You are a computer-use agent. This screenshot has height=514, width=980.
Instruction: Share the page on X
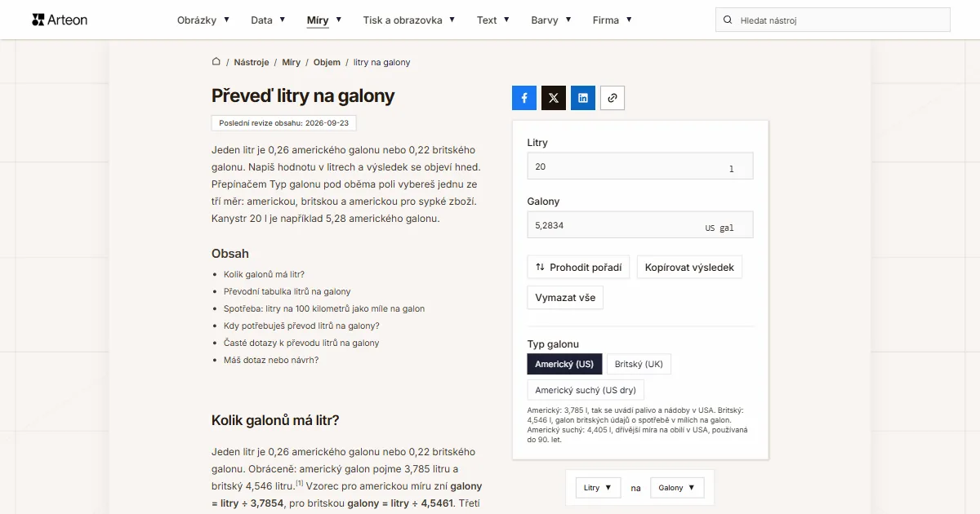coord(554,98)
